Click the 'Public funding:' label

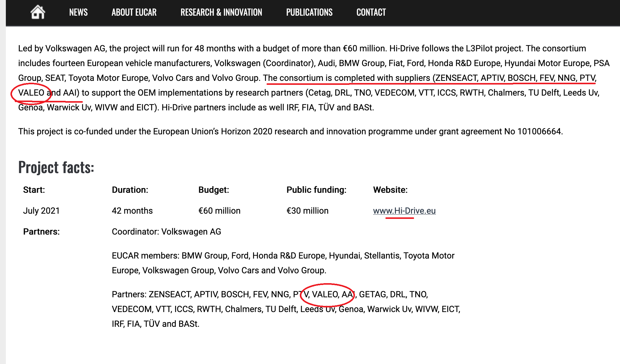pyautogui.click(x=316, y=190)
